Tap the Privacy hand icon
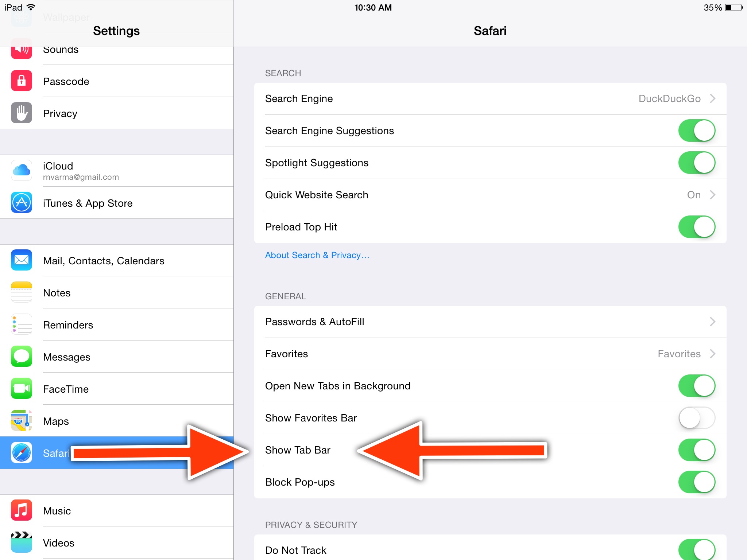Image resolution: width=747 pixels, height=560 pixels. point(22,113)
